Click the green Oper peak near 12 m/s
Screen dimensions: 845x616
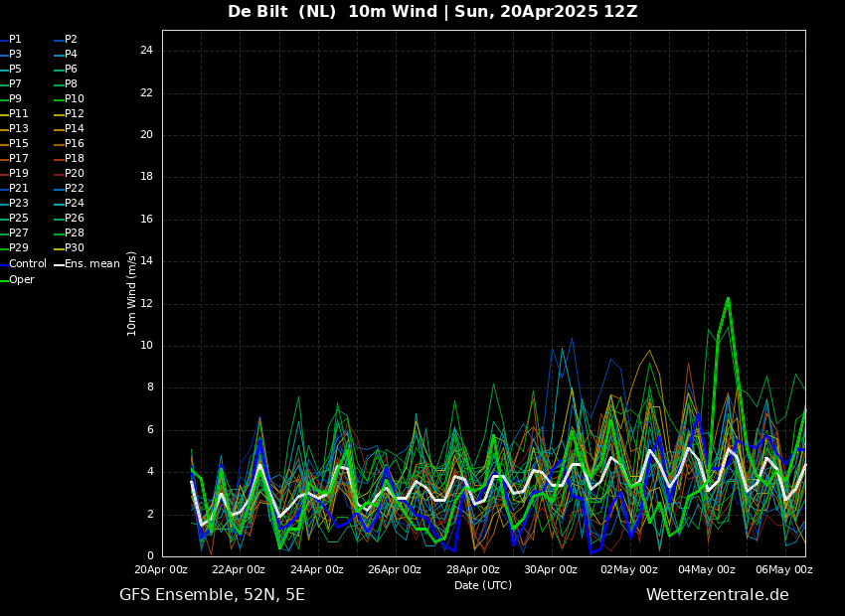[x=728, y=299]
